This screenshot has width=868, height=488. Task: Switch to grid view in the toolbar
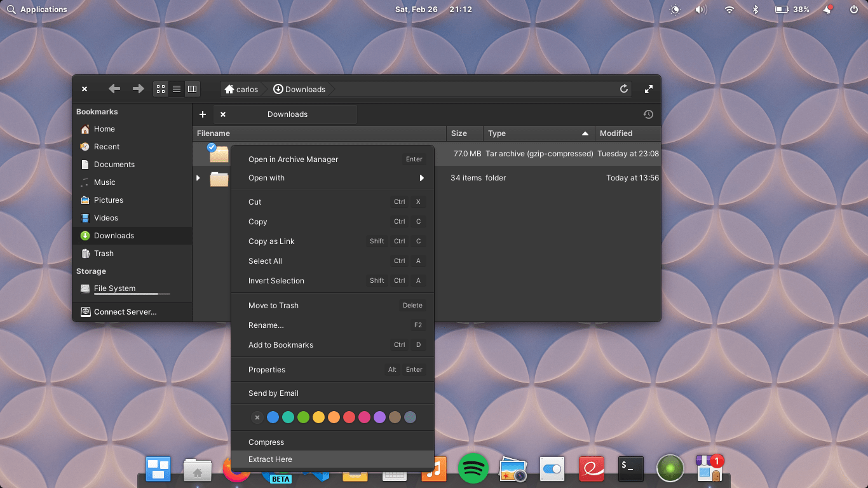(x=160, y=89)
